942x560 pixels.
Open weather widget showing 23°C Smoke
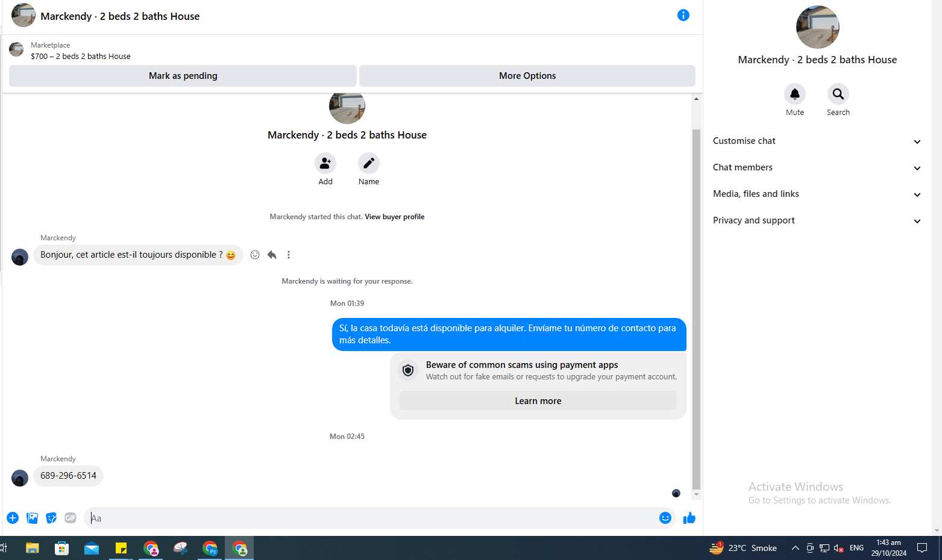[743, 548]
